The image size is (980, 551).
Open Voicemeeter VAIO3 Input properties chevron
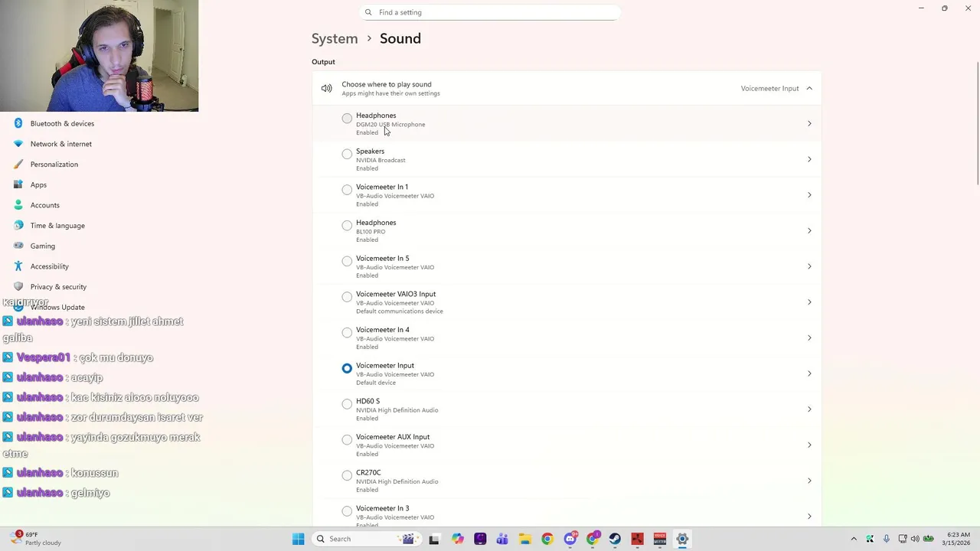[x=809, y=302]
